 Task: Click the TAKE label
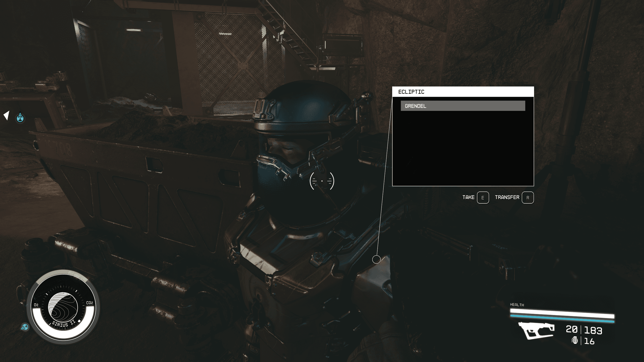[468, 197]
